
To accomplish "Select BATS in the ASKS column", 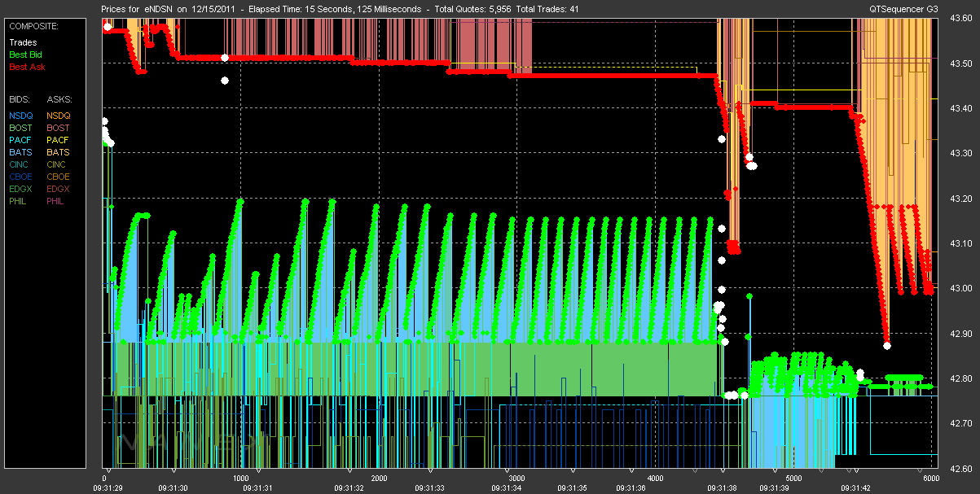I will [x=59, y=152].
